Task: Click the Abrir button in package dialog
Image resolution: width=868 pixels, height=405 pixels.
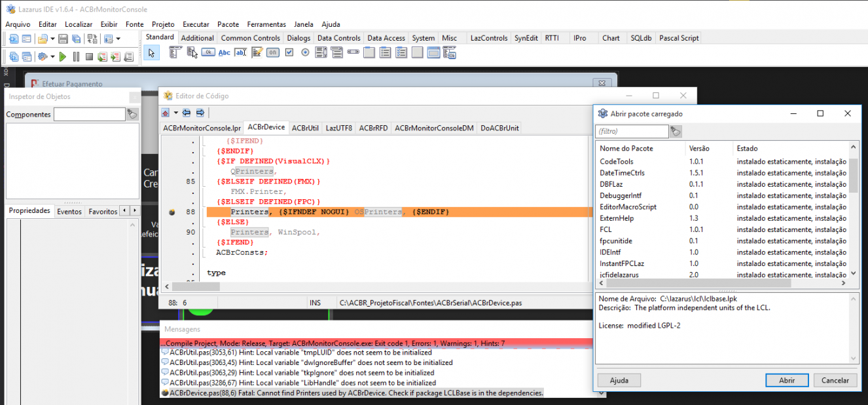Action: (x=787, y=380)
